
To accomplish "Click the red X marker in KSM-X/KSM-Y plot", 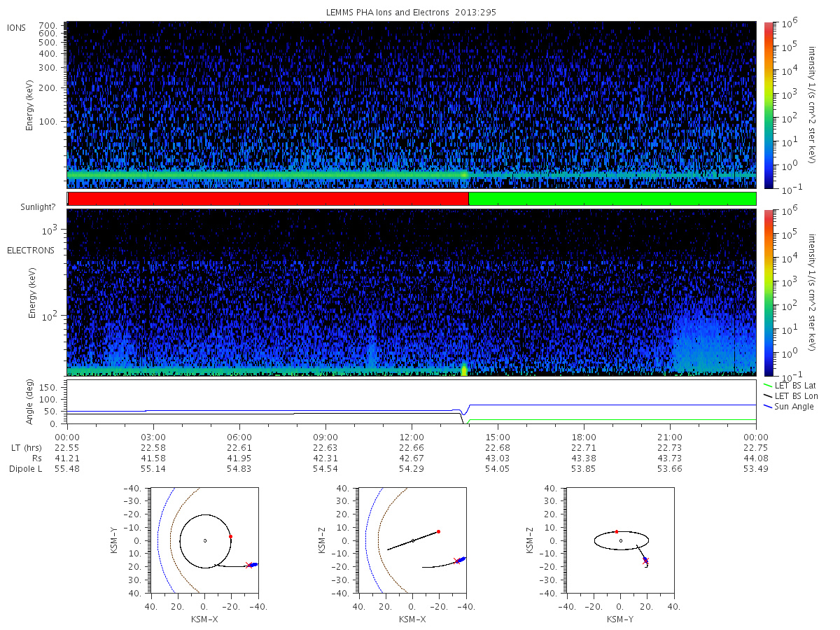I will [x=248, y=565].
